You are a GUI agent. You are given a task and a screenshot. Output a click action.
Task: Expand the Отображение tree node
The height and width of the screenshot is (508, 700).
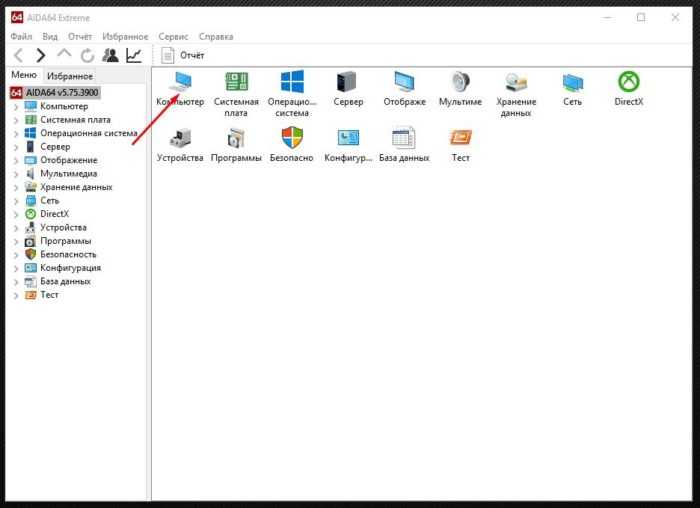coord(16,160)
